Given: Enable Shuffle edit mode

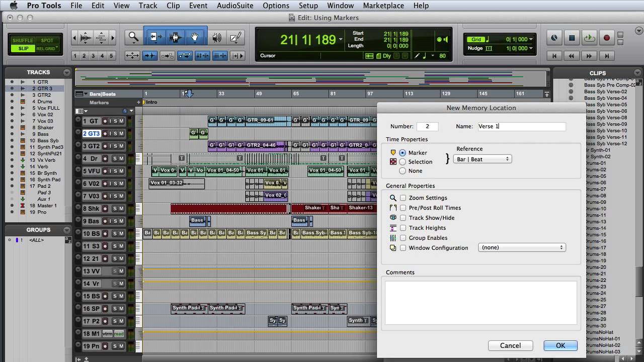Looking at the screenshot, I should pos(23,40).
